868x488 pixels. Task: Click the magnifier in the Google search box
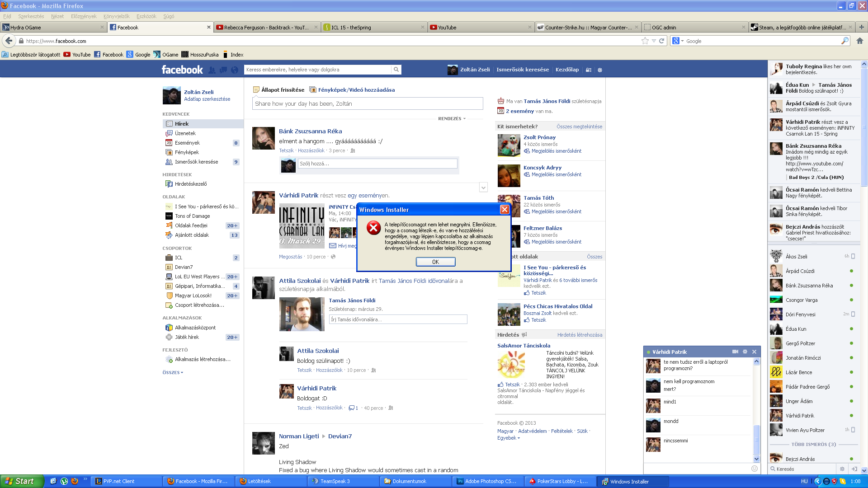(x=844, y=41)
